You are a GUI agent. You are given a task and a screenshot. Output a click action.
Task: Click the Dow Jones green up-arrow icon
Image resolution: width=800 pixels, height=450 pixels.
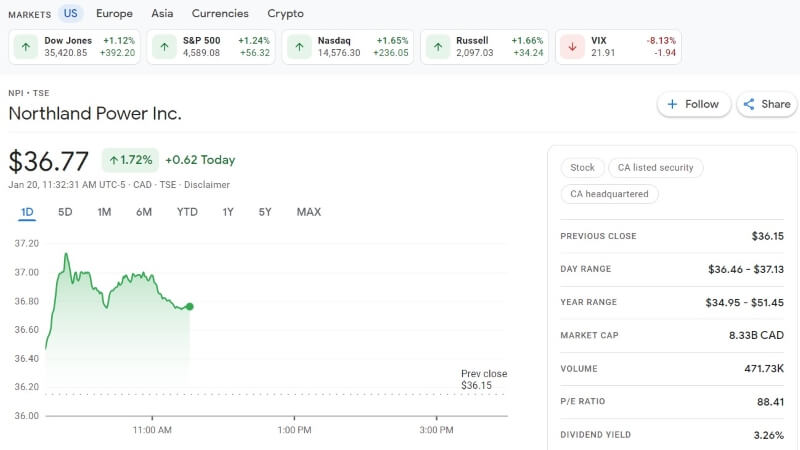(x=26, y=47)
